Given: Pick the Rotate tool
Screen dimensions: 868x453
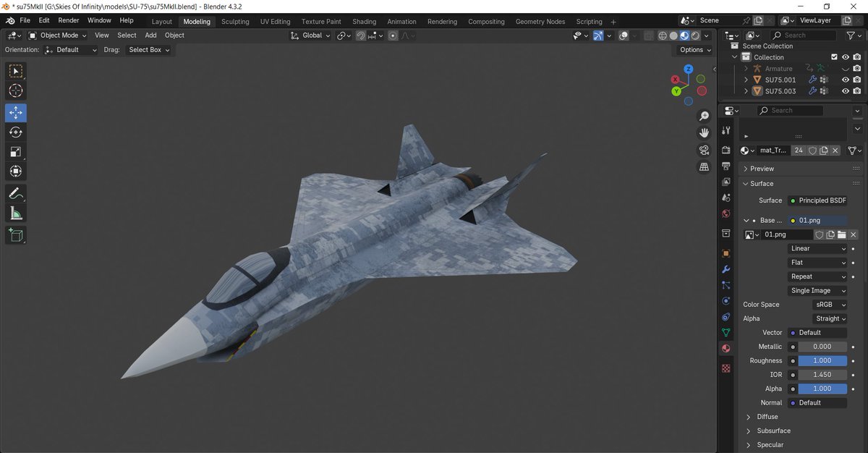Looking at the screenshot, I should click(x=15, y=132).
